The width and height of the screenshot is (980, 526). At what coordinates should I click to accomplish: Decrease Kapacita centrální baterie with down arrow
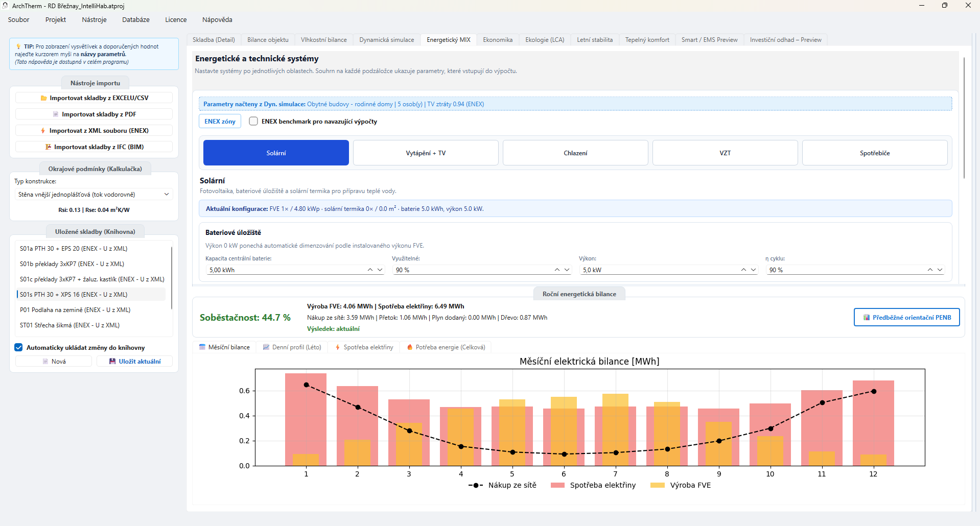coord(380,270)
